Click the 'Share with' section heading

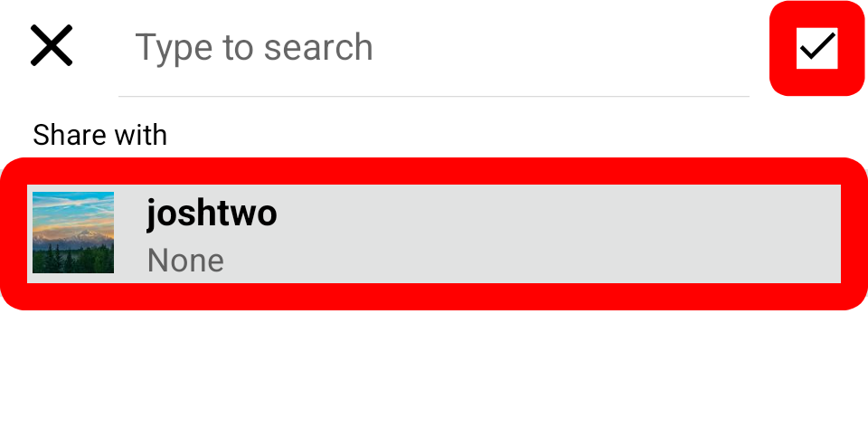[99, 135]
